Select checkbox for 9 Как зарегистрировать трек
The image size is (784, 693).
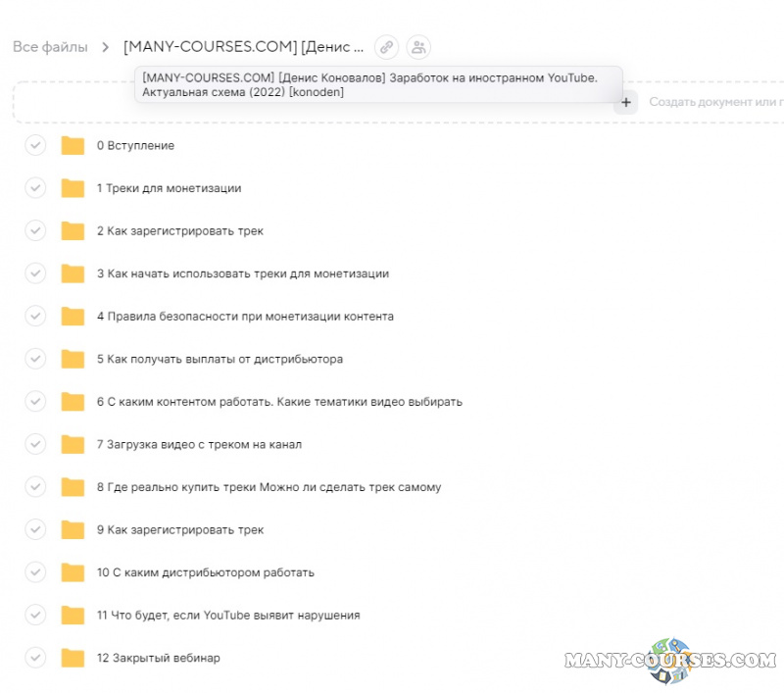[x=35, y=530]
